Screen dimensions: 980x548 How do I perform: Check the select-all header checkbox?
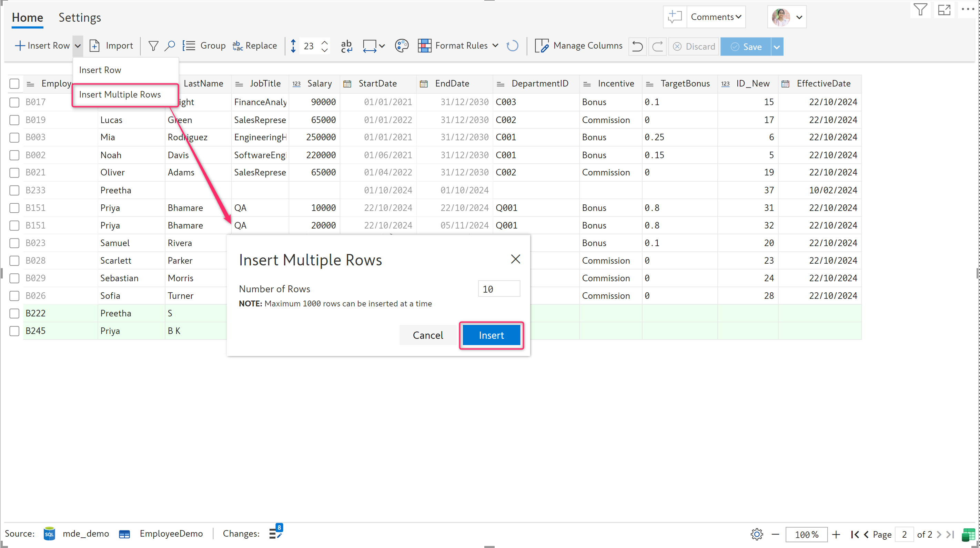pyautogui.click(x=14, y=84)
